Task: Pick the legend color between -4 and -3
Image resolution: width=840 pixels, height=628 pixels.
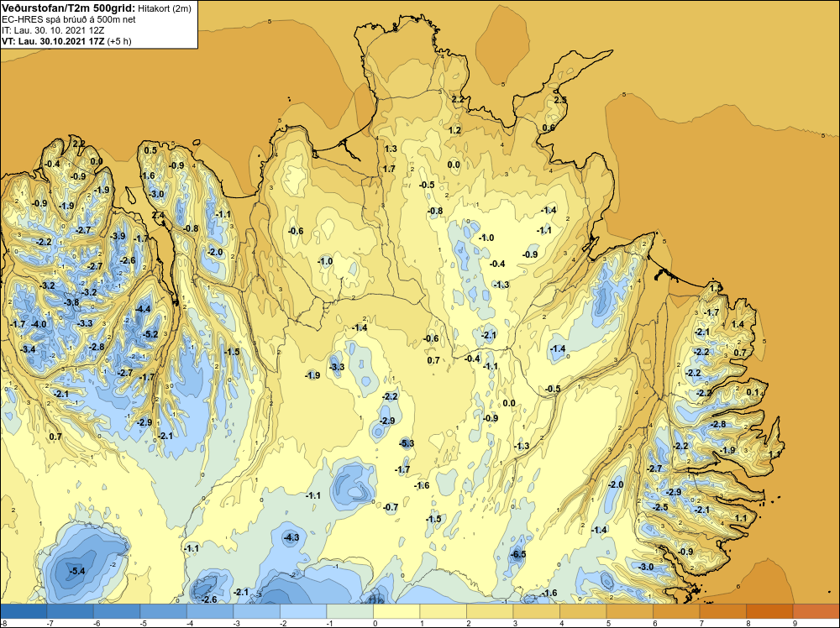Action: 210,611
